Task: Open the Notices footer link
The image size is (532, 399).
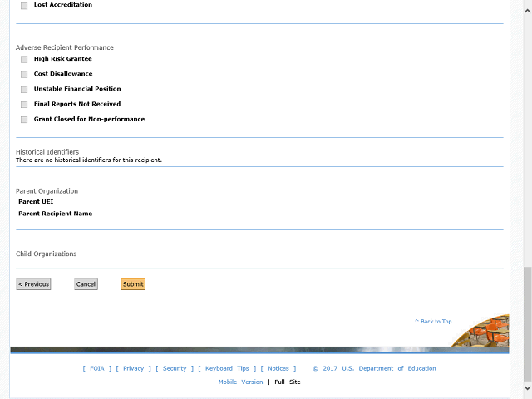Action: (278, 368)
